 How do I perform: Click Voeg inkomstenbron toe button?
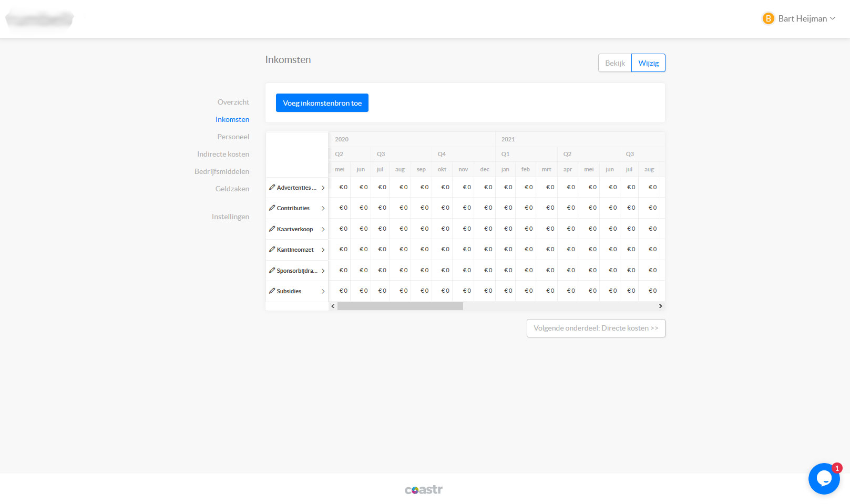(x=322, y=103)
